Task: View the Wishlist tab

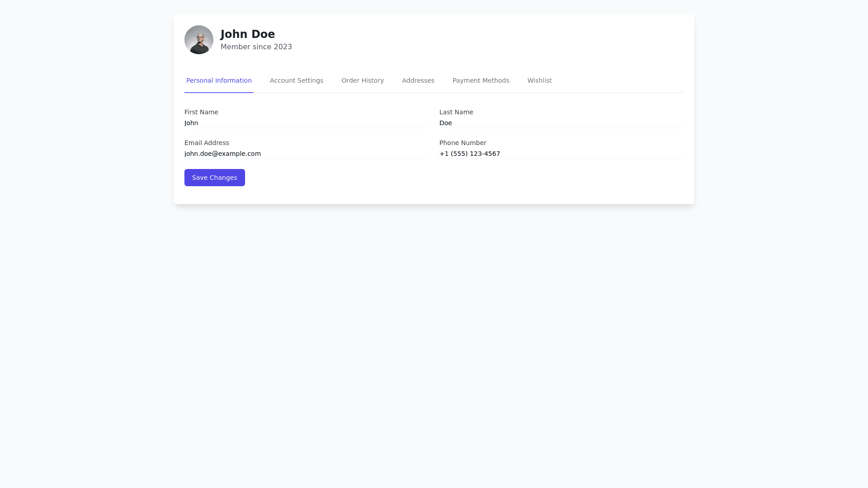Action: coord(539,80)
